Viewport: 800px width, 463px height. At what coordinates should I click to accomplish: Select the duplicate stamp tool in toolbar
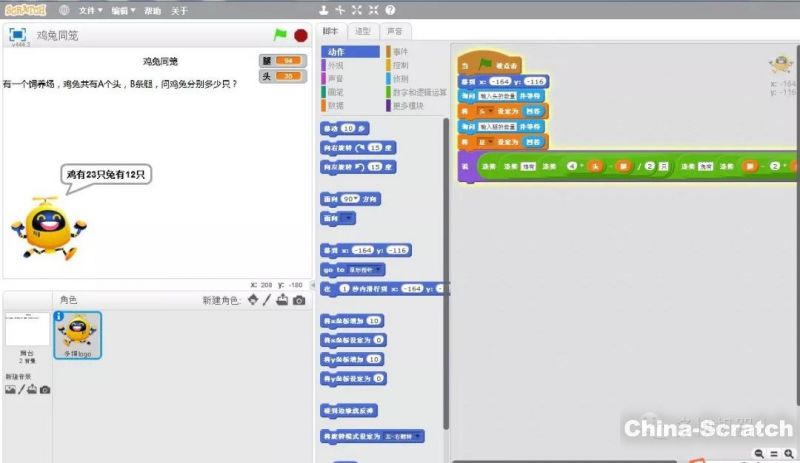pyautogui.click(x=323, y=10)
